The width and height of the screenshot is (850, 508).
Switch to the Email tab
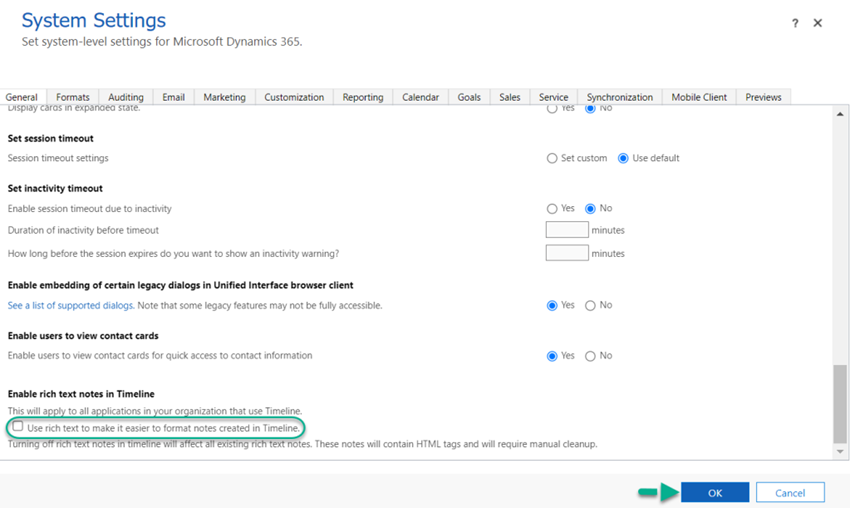point(173,97)
